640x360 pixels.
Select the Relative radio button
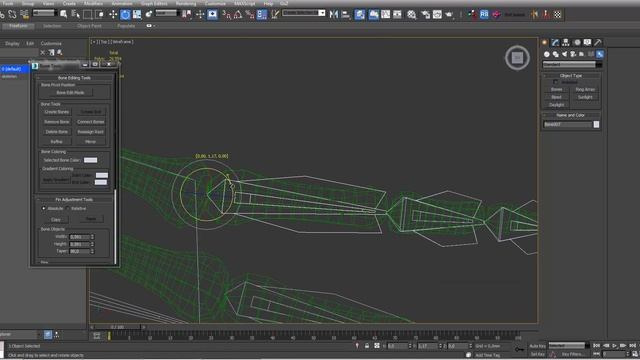click(68, 208)
